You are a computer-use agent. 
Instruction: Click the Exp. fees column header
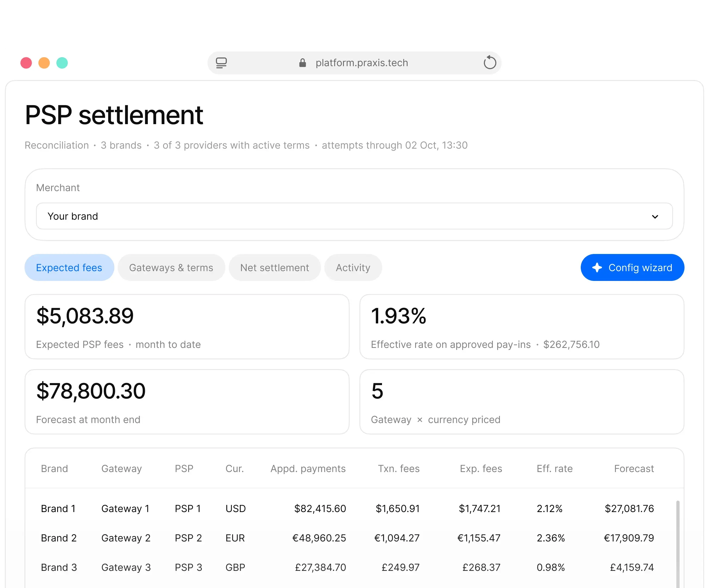(x=481, y=469)
